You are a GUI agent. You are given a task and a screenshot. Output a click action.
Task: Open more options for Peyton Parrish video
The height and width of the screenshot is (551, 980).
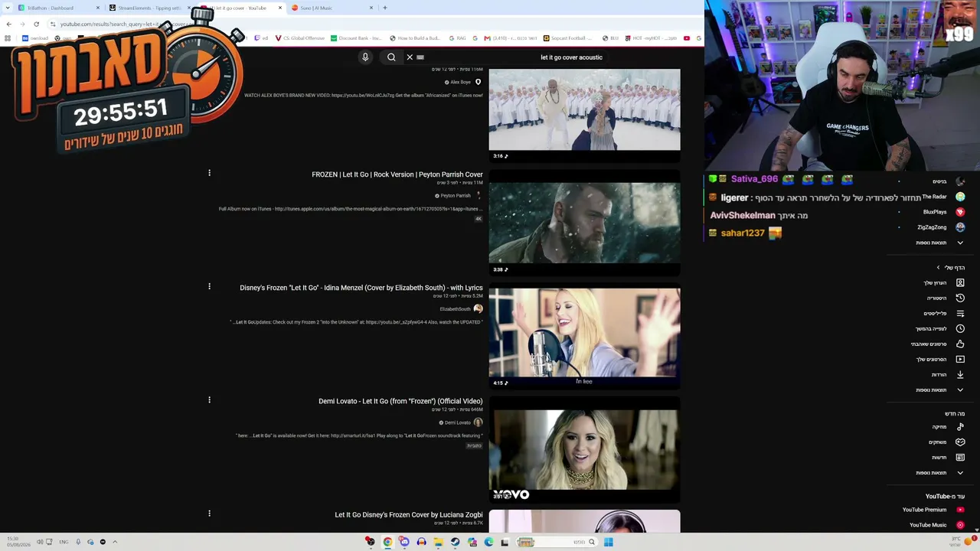tap(209, 173)
